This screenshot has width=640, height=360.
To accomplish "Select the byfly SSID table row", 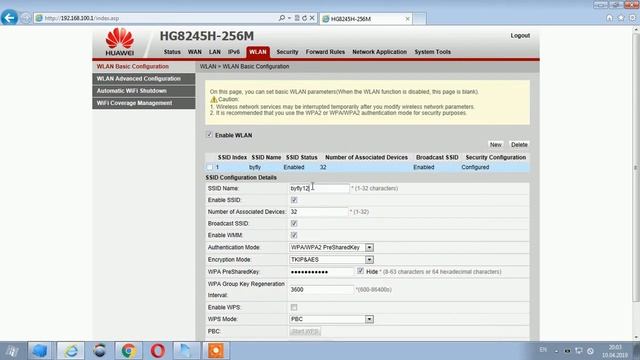I will pyautogui.click(x=367, y=167).
